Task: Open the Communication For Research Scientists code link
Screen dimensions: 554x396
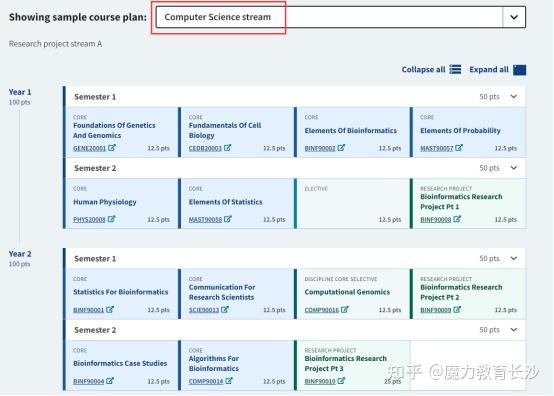Action: tap(204, 310)
